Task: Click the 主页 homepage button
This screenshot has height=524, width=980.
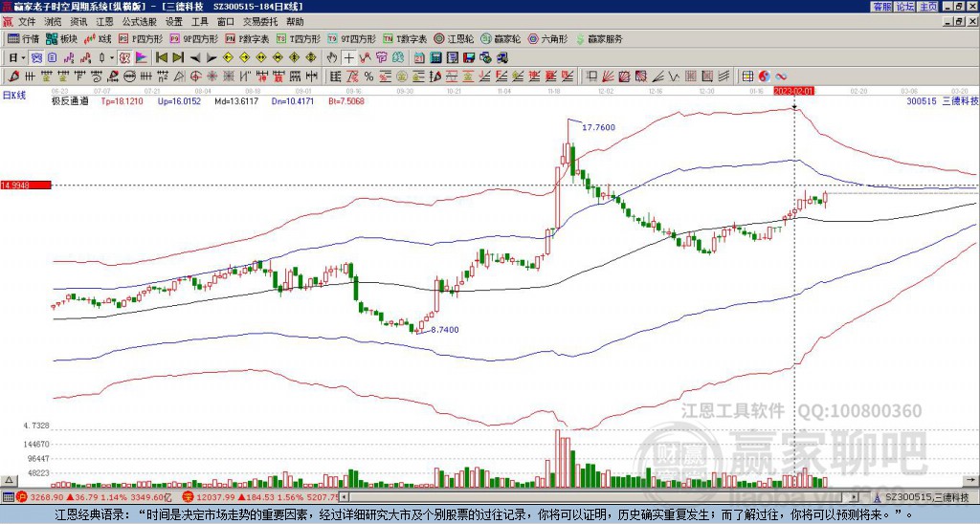Action: (x=927, y=7)
